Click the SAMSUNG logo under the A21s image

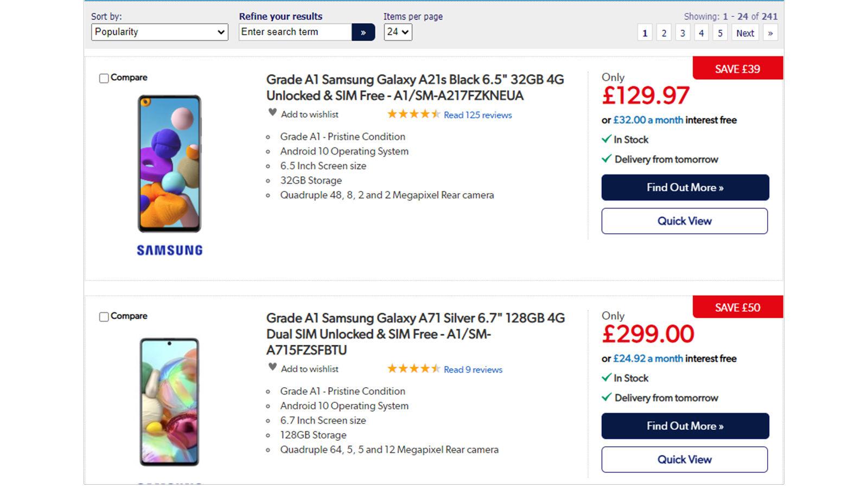point(169,250)
